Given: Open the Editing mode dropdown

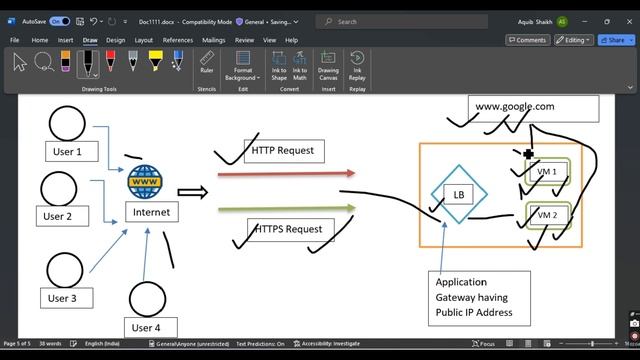Looking at the screenshot, I should pyautogui.click(x=573, y=40).
